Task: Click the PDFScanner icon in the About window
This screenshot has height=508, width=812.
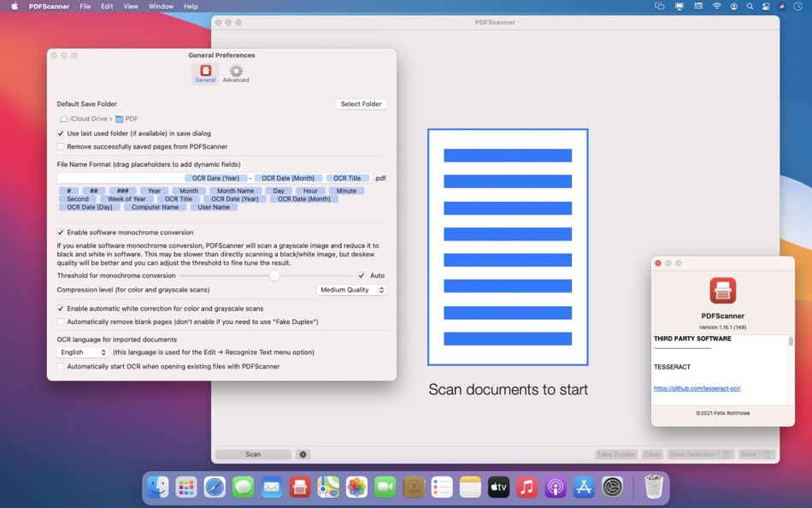Action: (x=722, y=290)
